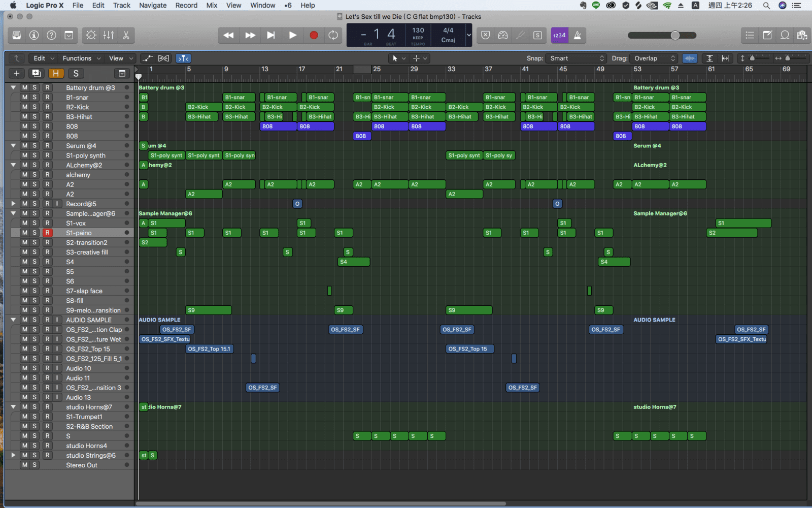Open the Loop Browser icon
Image resolution: width=812 pixels, height=508 pixels.
(x=785, y=35)
